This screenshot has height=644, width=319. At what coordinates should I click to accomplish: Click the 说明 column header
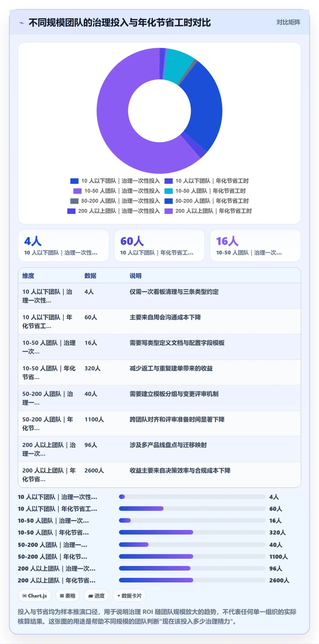[x=135, y=275]
